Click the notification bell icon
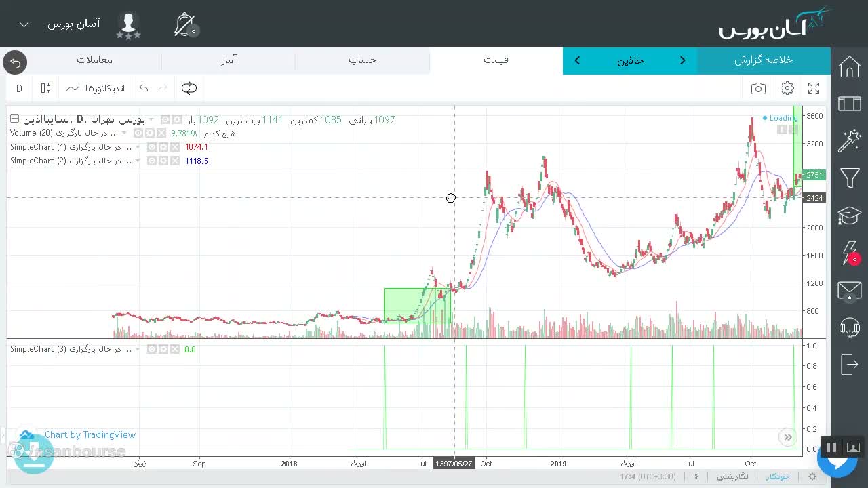868x488 pixels. pos(184,24)
